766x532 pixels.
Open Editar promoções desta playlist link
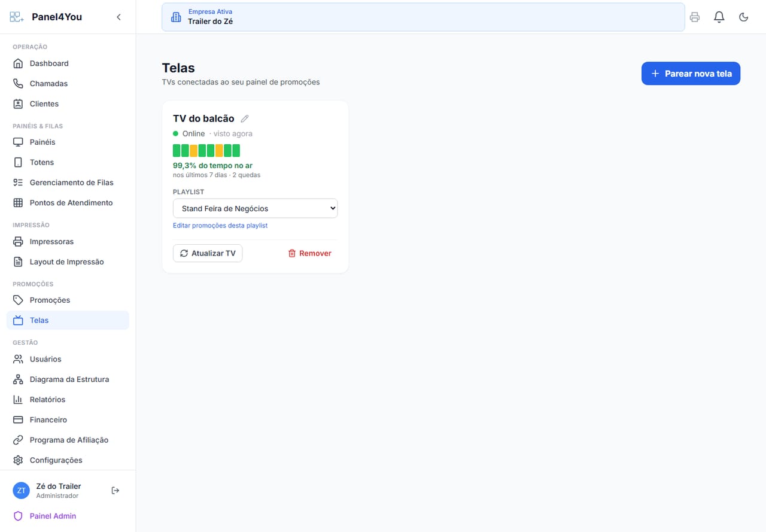[x=220, y=226]
